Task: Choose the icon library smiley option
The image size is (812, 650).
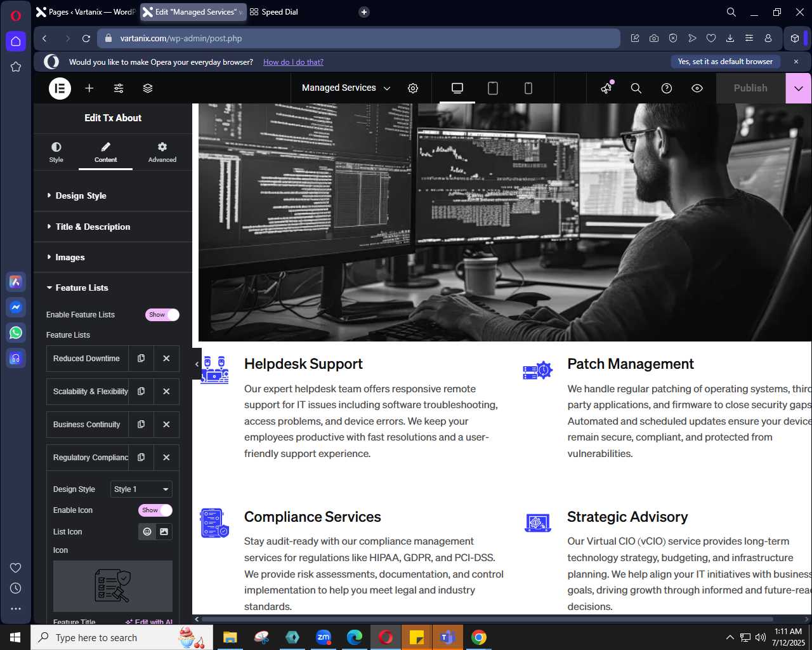Action: (147, 532)
